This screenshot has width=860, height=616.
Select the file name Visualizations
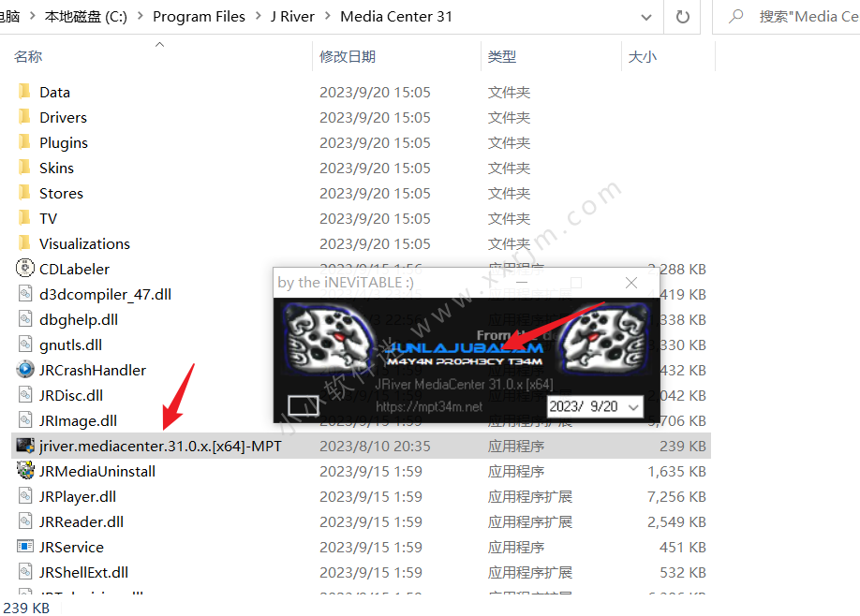tap(84, 243)
